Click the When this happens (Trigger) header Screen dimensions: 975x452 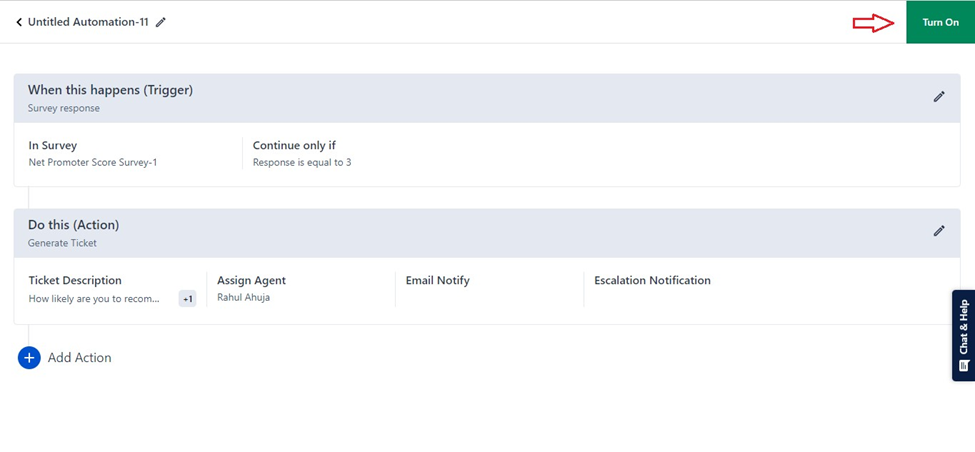[110, 90]
